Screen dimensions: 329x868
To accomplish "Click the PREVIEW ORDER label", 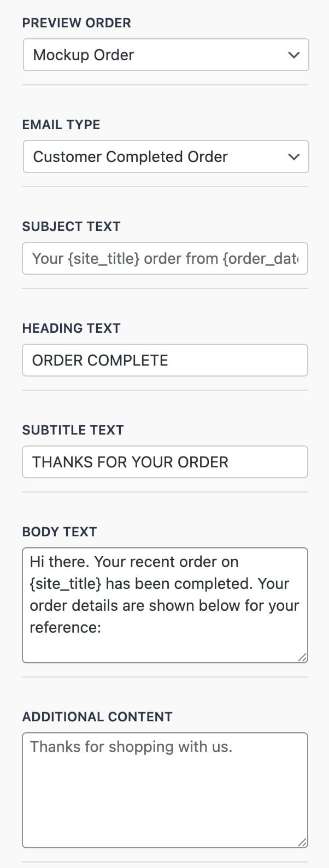I will coord(77,23).
